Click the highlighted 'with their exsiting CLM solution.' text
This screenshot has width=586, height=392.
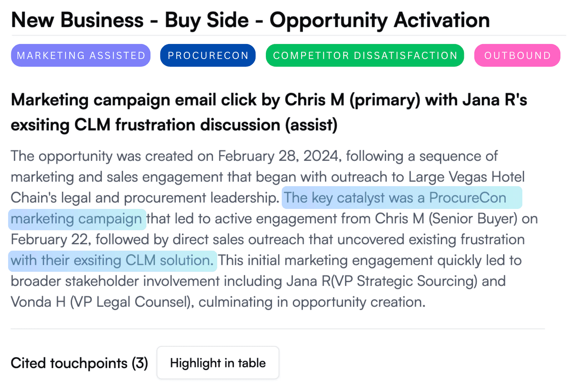click(112, 261)
